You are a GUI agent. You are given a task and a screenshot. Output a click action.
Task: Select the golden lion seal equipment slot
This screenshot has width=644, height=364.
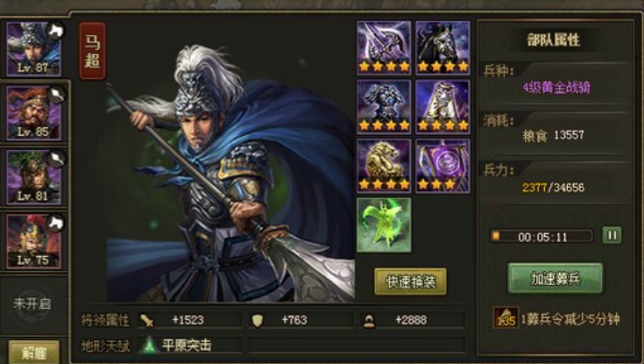(x=384, y=166)
